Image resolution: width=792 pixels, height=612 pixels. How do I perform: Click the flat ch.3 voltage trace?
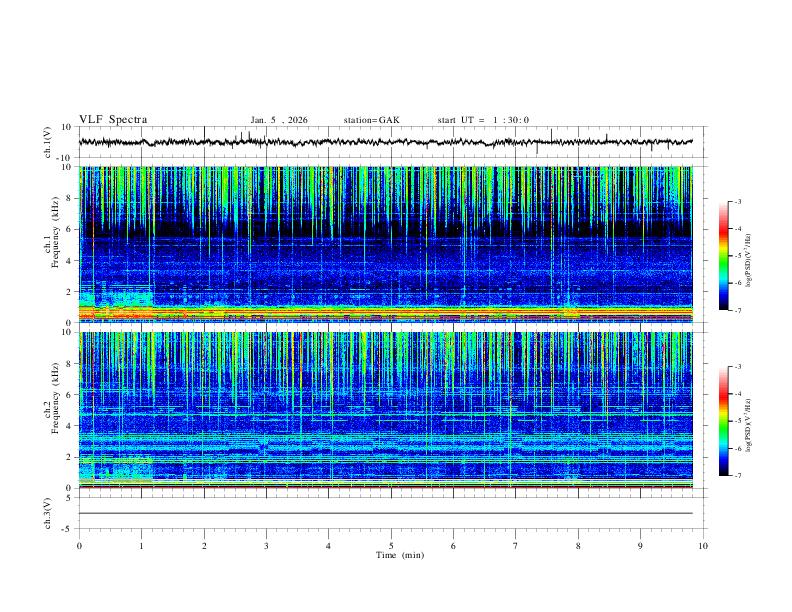[386, 513]
